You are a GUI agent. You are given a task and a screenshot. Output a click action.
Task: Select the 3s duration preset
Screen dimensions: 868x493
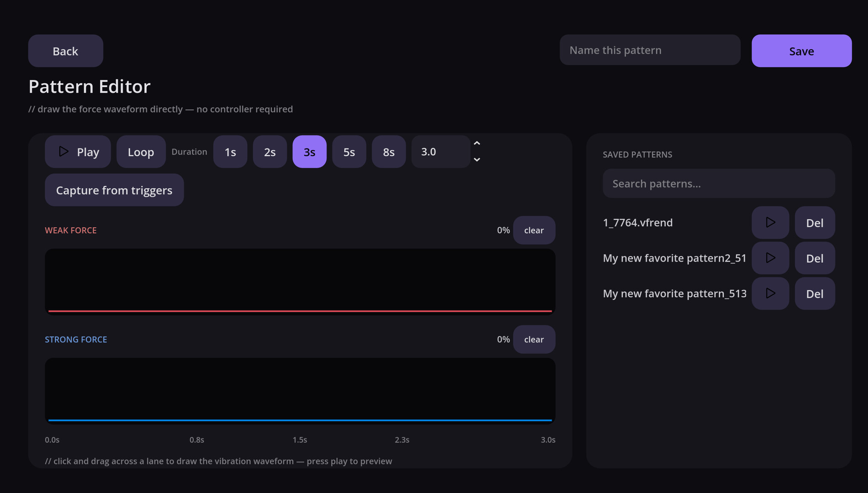(309, 152)
